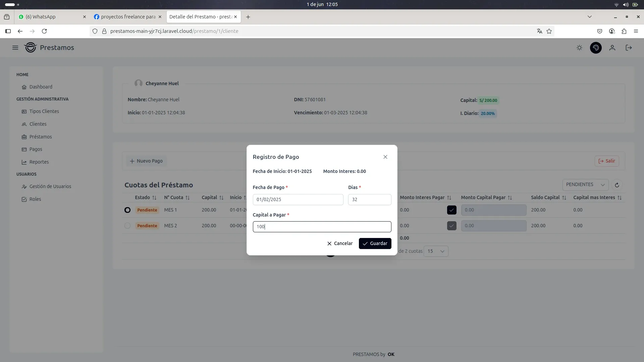Select the MES 2 row radio button
644x362 pixels.
point(127,226)
